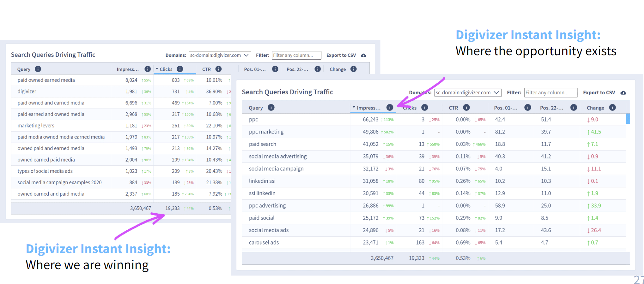Click Filter any column field in left panel
This screenshot has width=644, height=284.
tap(296, 55)
